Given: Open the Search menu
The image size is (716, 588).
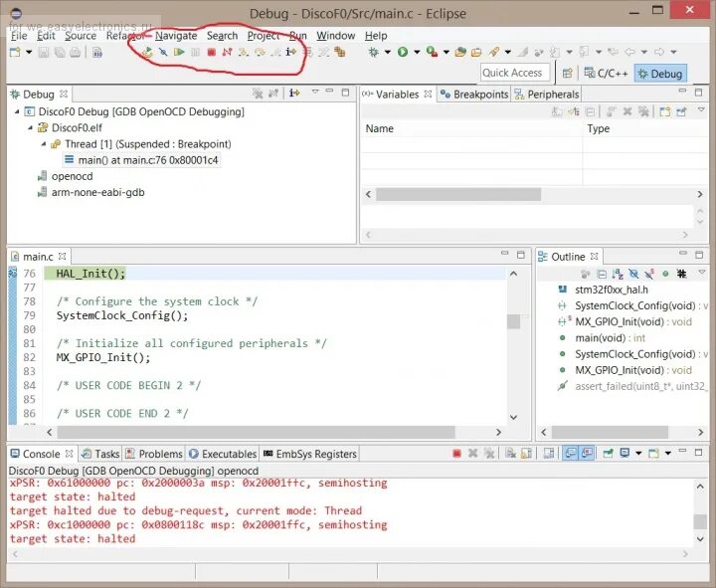Looking at the screenshot, I should 223,36.
